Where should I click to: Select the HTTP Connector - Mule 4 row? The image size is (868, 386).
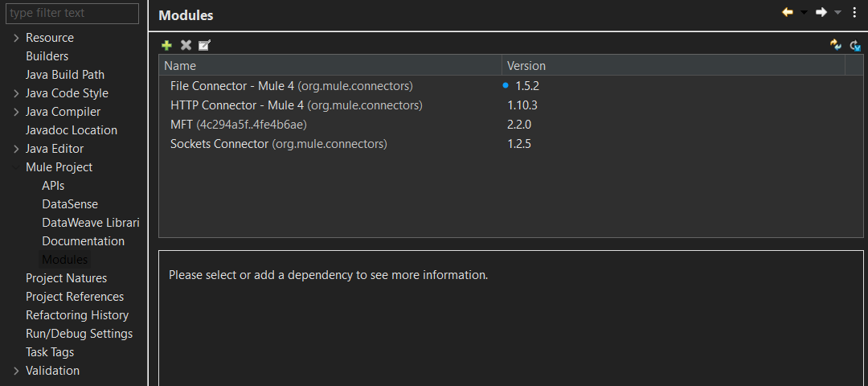296,105
